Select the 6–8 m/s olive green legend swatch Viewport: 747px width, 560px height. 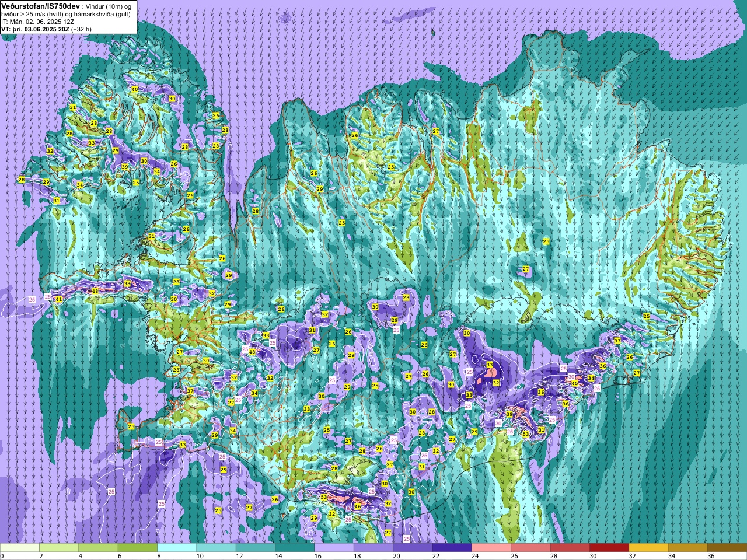tap(138, 548)
